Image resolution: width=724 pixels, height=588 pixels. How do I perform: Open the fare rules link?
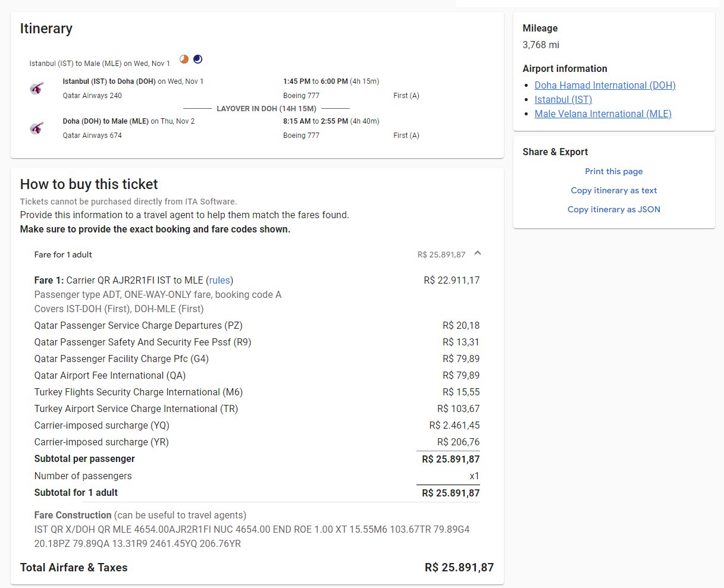(221, 280)
